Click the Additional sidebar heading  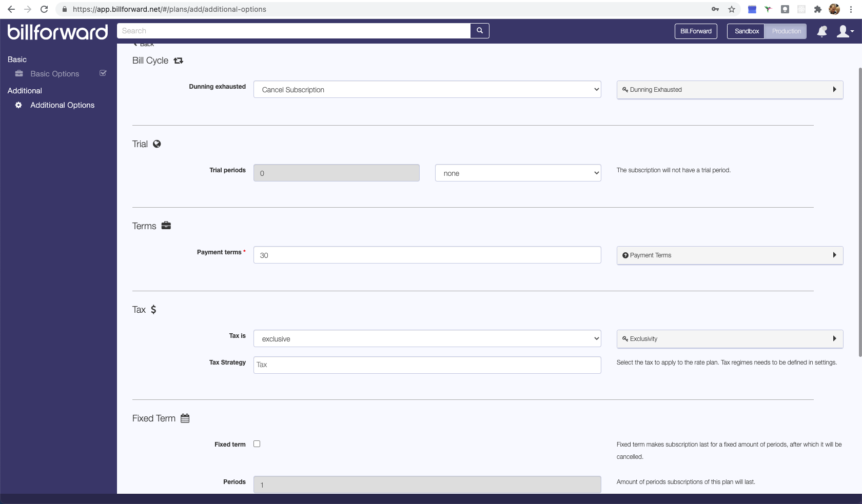pyautogui.click(x=25, y=91)
